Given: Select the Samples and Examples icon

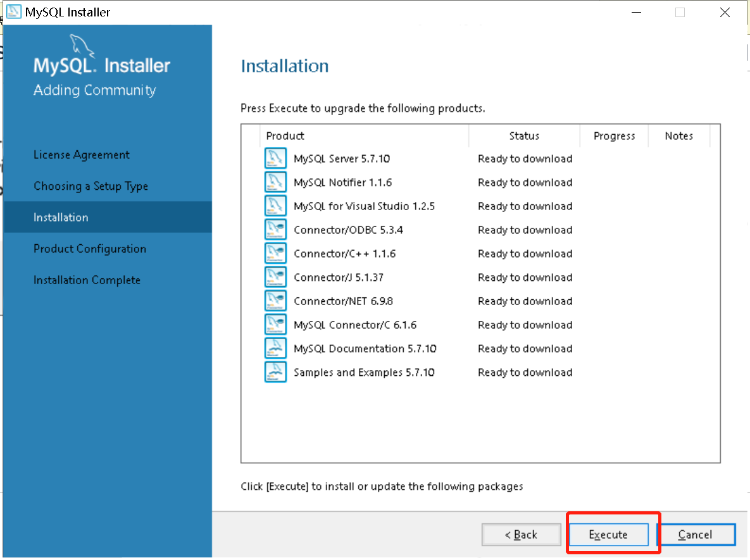Looking at the screenshot, I should point(275,372).
